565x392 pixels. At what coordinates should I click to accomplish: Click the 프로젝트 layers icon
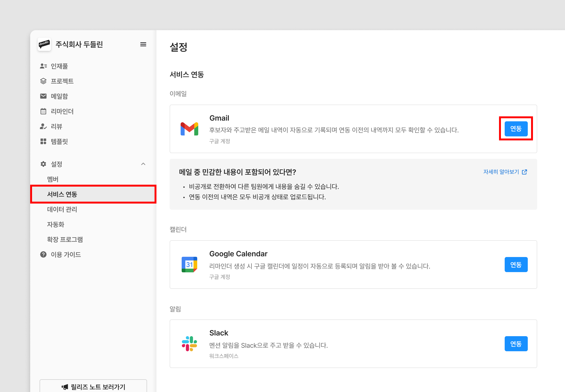(x=43, y=81)
